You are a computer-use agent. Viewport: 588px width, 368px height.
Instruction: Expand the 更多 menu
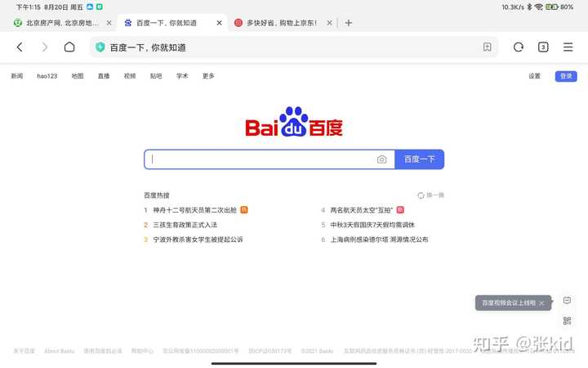[x=208, y=76]
